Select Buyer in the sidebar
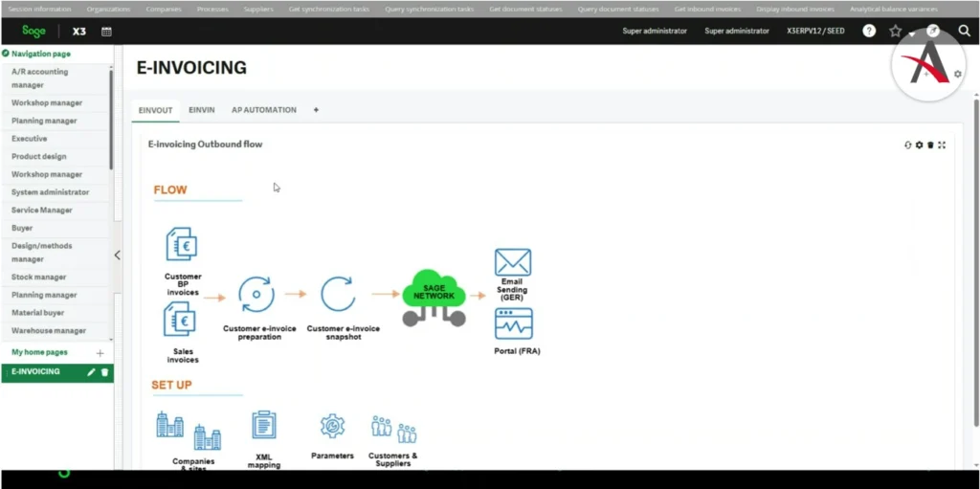 click(55, 229)
